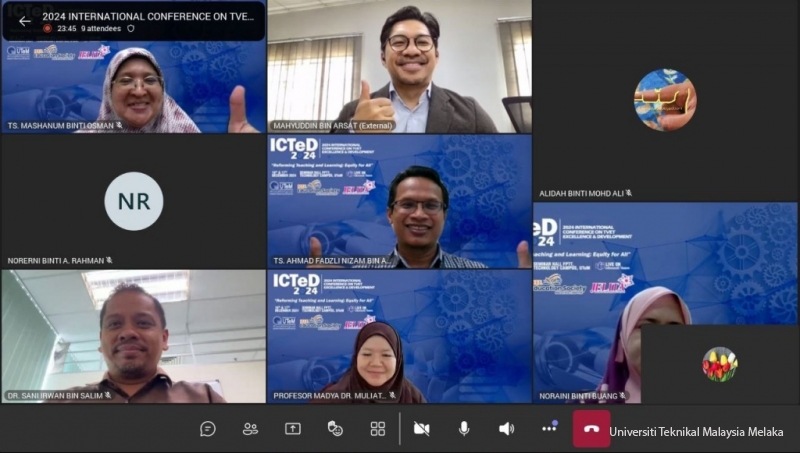
Task: Select Dr. Sani Irwan Bin Salim's video
Action: coord(133,335)
